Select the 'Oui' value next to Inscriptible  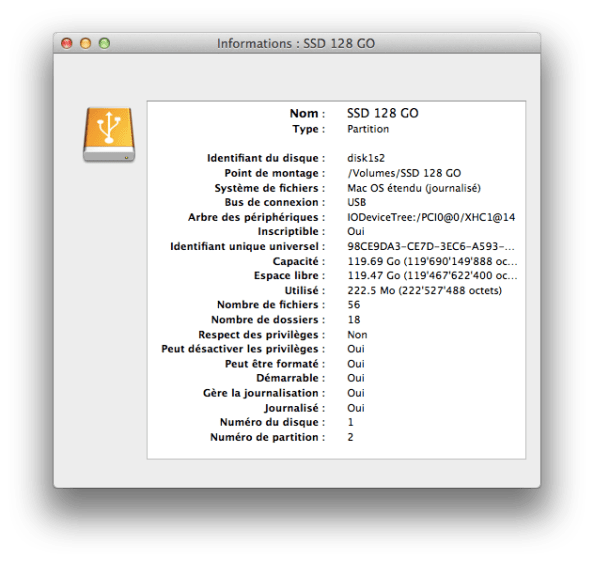[356, 231]
